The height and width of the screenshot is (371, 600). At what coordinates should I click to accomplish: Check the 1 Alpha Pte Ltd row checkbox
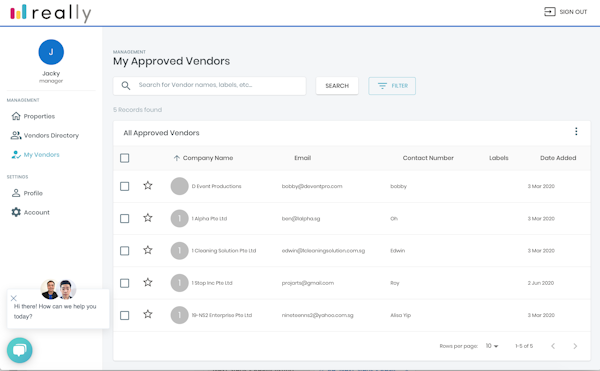tap(124, 218)
